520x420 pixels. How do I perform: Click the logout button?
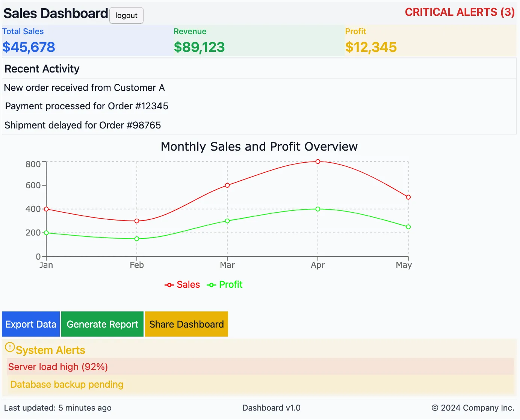tap(126, 15)
